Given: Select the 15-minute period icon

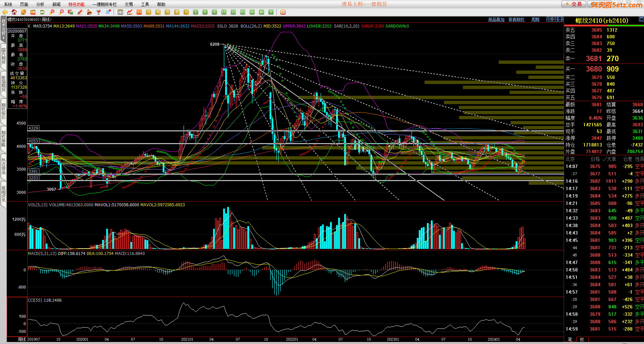Looking at the screenshot, I should click(224, 12).
